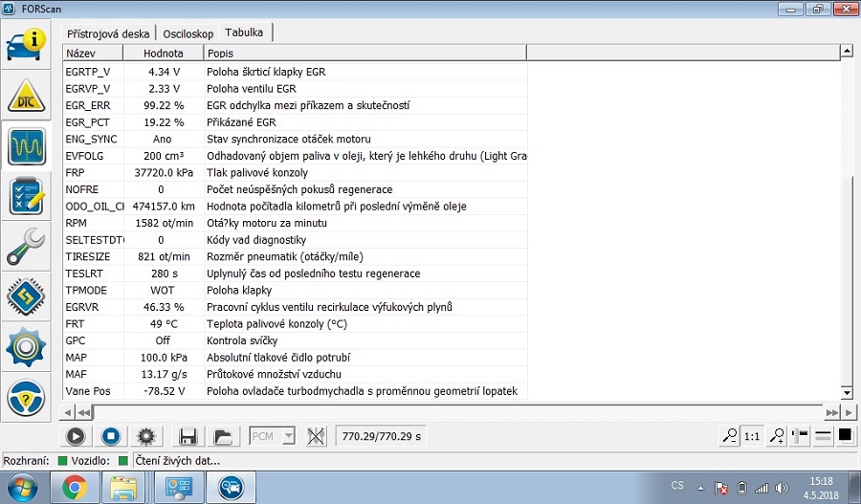Open Google Chrome from the taskbar
Viewport: 861px width, 504px height.
click(x=76, y=488)
